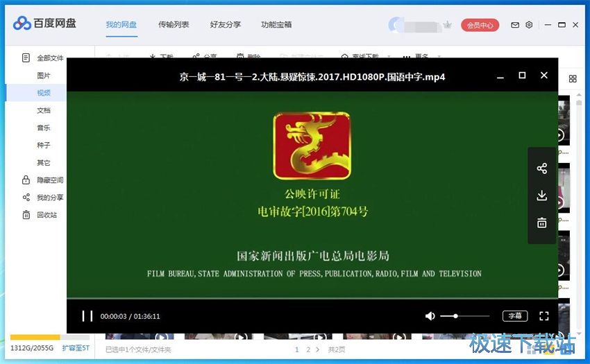Select 种子 category in sidebar
The width and height of the screenshot is (590, 364).
point(44,145)
